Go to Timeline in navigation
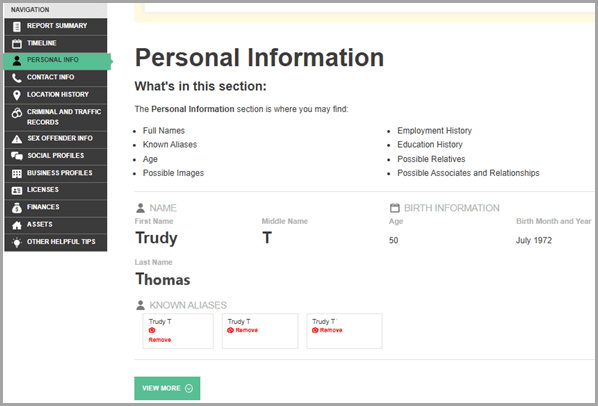The width and height of the screenshot is (598, 406). pos(56,44)
